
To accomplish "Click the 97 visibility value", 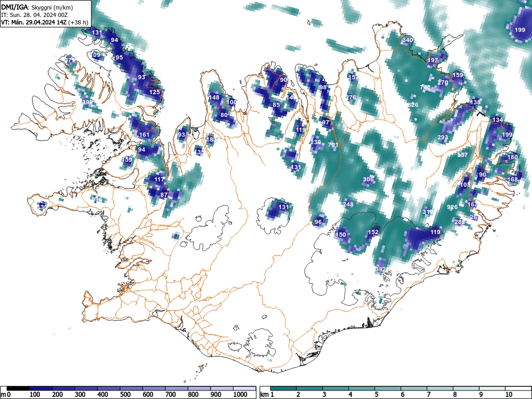I will tap(326, 122).
